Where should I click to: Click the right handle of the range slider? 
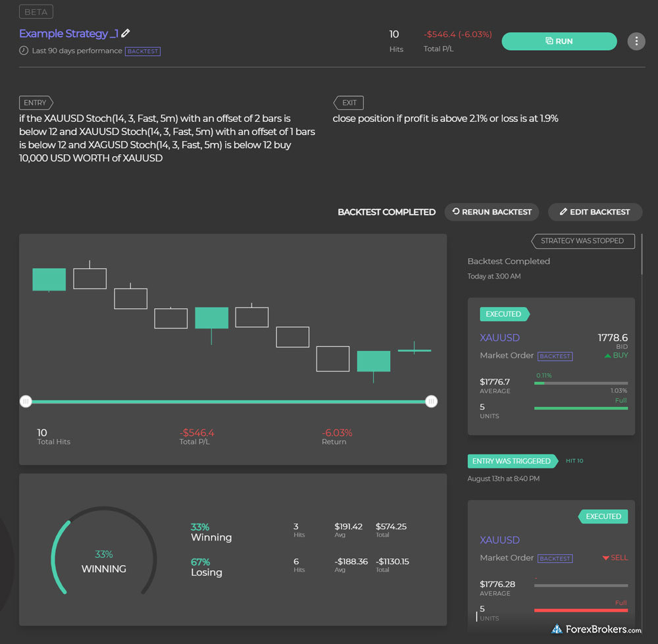tap(431, 401)
